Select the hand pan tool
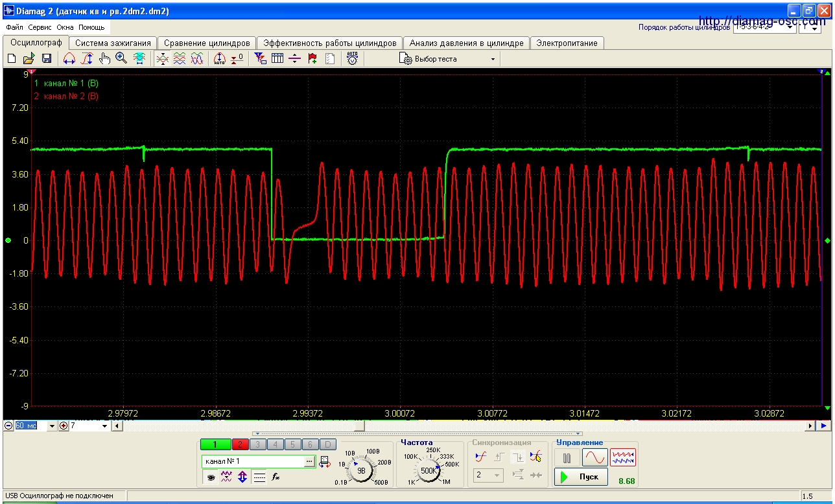Image resolution: width=835 pixels, height=504 pixels. click(x=104, y=59)
